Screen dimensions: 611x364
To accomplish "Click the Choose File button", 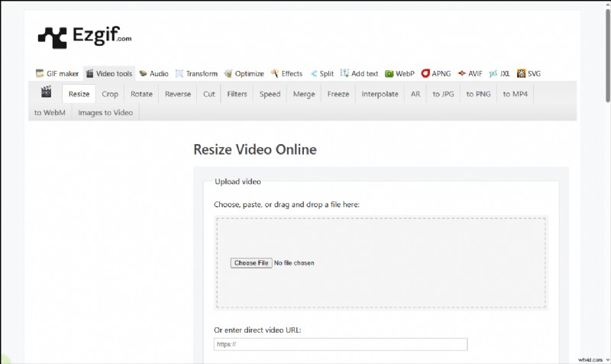I will (x=251, y=263).
